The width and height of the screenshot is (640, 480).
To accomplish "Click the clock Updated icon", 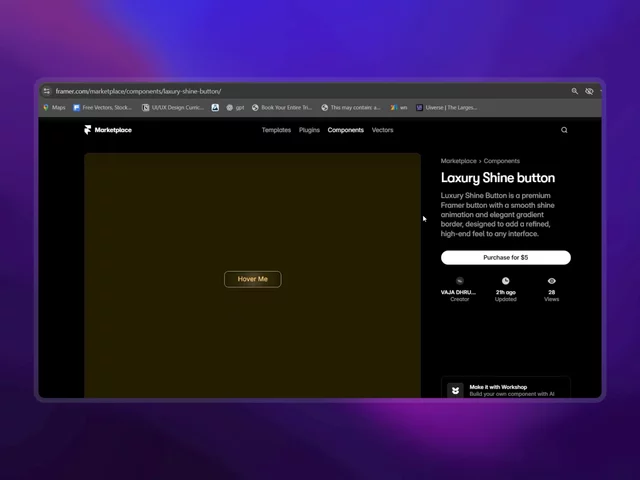I will (x=506, y=281).
